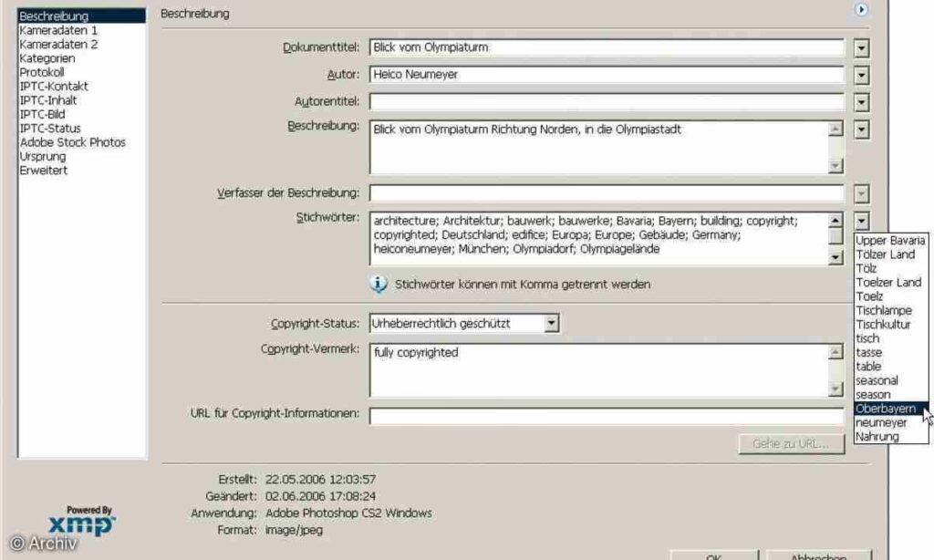The image size is (934, 560).
Task: Click into the Copyright-Vermerk text box
Action: point(598,370)
